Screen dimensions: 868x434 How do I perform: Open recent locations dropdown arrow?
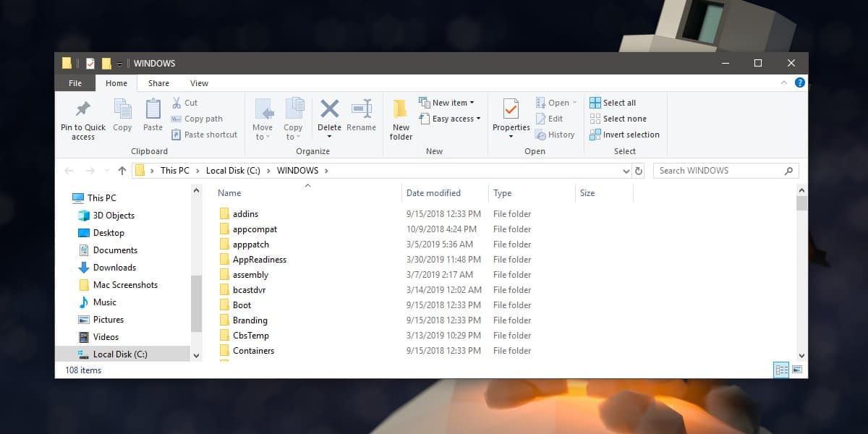(107, 171)
